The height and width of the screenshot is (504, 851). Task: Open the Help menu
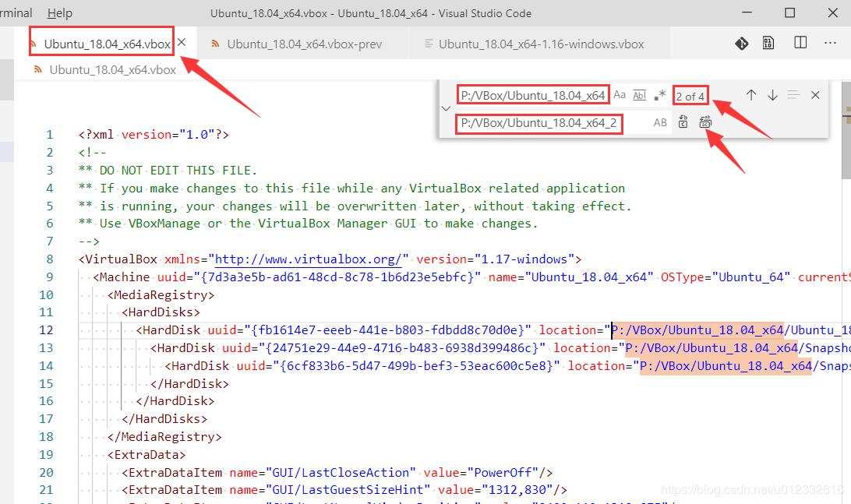[x=59, y=12]
